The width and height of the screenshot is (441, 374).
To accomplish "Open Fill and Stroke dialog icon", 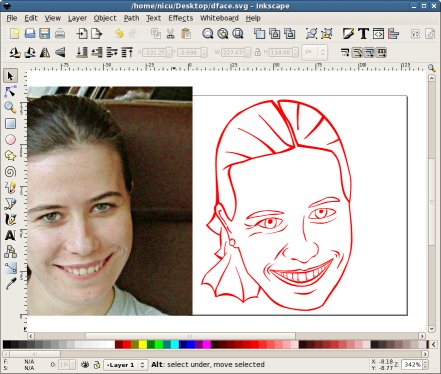I will [348, 33].
